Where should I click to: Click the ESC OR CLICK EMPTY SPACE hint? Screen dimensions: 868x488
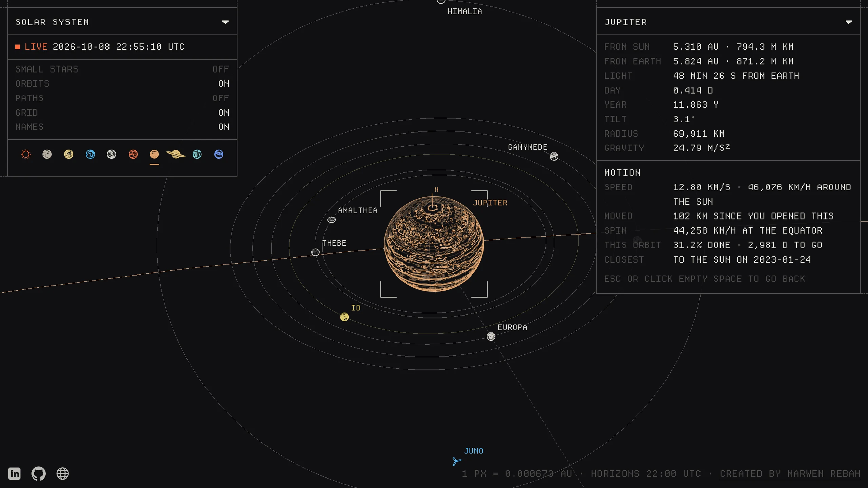(x=705, y=279)
